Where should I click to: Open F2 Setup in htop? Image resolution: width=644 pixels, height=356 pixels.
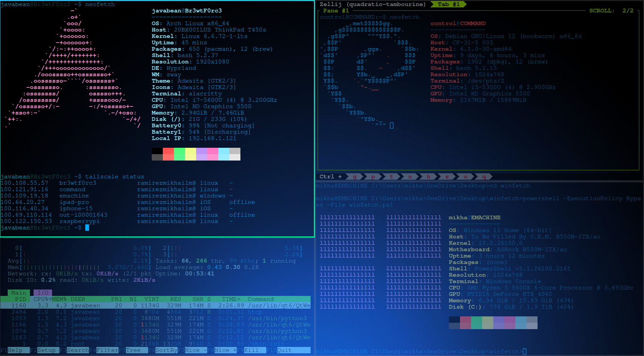45,350
